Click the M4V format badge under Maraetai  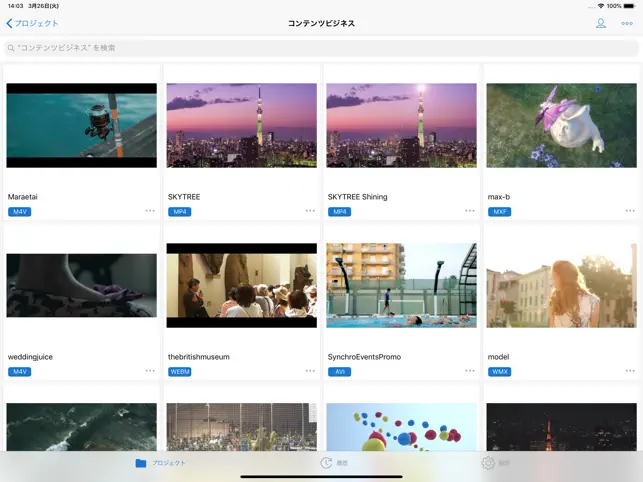[x=19, y=212]
